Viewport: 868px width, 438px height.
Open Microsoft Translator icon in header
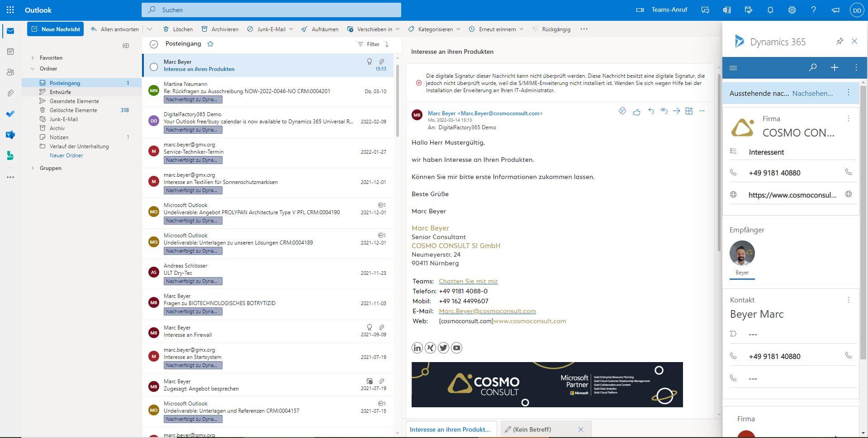click(727, 9)
